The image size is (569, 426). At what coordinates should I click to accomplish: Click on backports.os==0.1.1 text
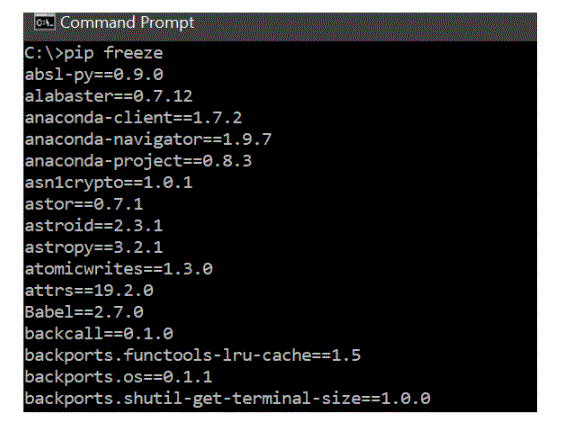tap(118, 377)
